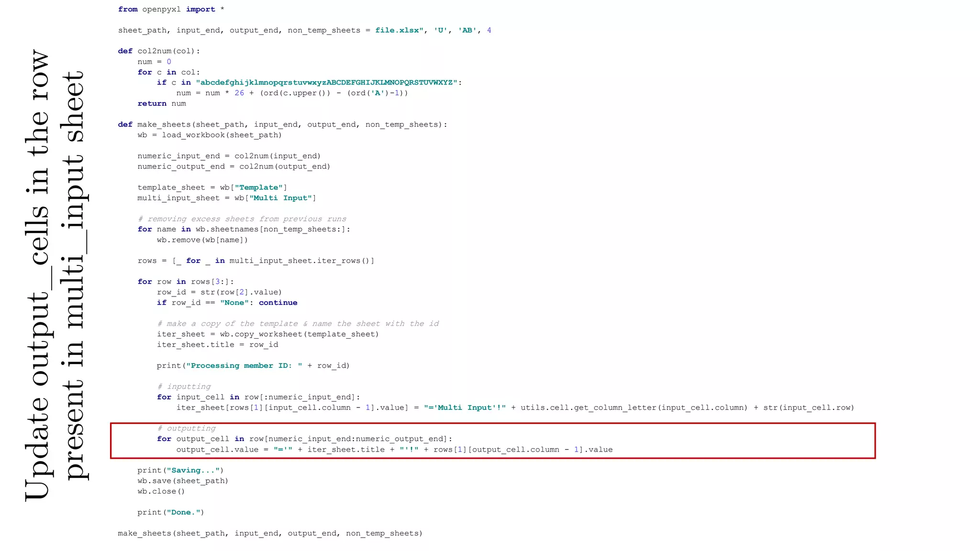Click the 'print("Done.")' line
Screen dimensions: 980x551
click(171, 513)
